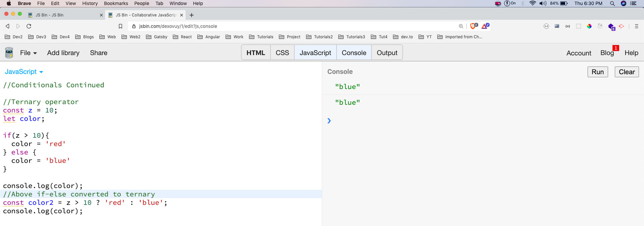The width and height of the screenshot is (644, 226).
Task: Click Add library
Action: pos(63,53)
